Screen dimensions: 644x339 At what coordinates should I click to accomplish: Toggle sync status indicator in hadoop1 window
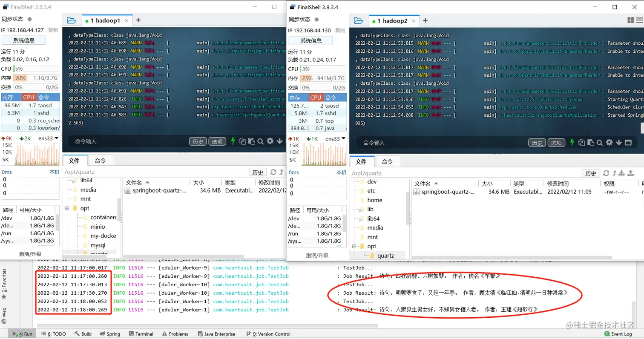point(29,19)
